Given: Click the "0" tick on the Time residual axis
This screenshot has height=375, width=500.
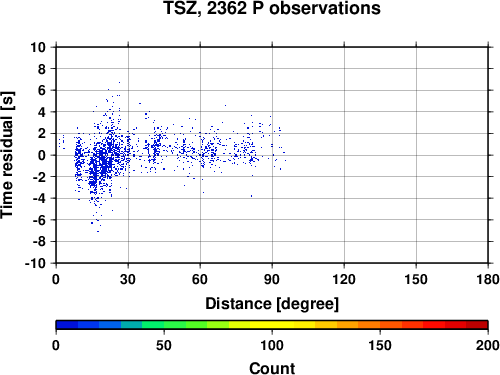Looking at the screenshot, I should click(42, 155).
